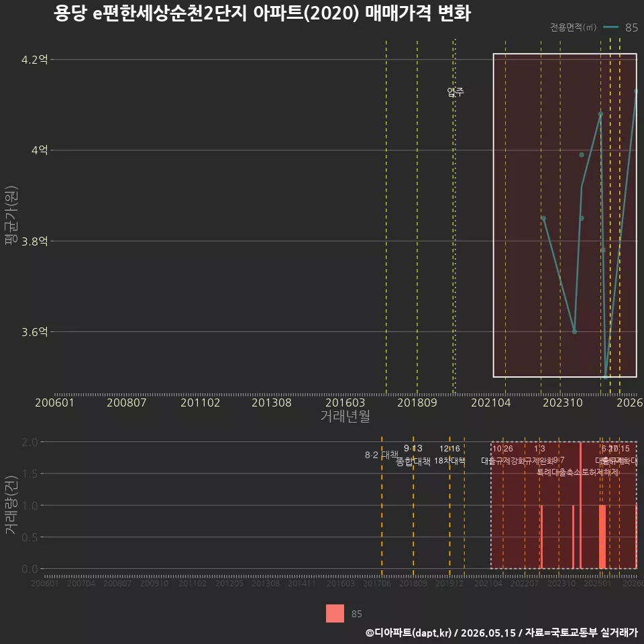
Task: Click '200807' on the price chart x-axis
Action: click(x=127, y=402)
